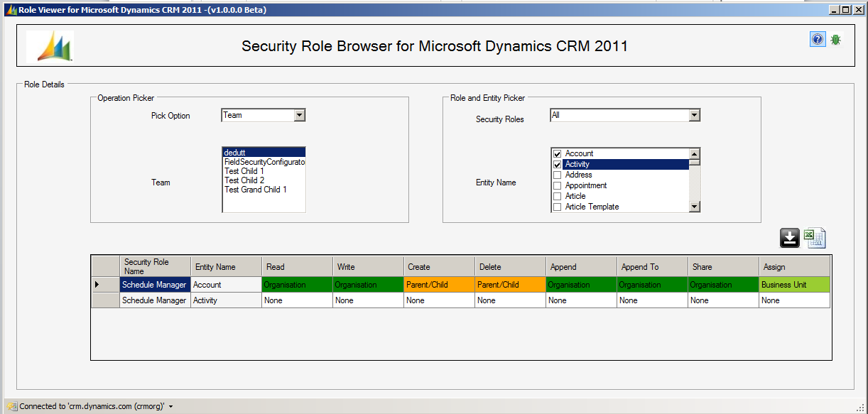Select Test Grand Child 1 team
The image size is (868, 414).
264,190
